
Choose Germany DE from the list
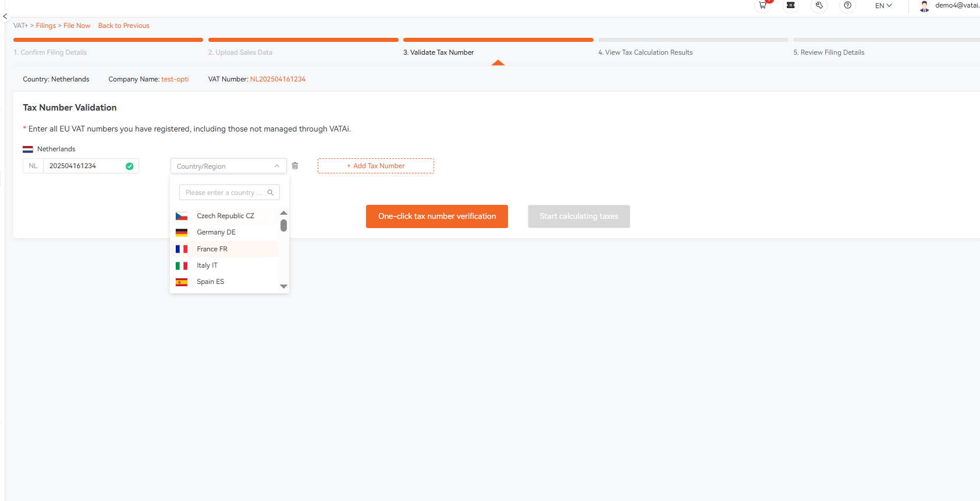click(x=224, y=232)
